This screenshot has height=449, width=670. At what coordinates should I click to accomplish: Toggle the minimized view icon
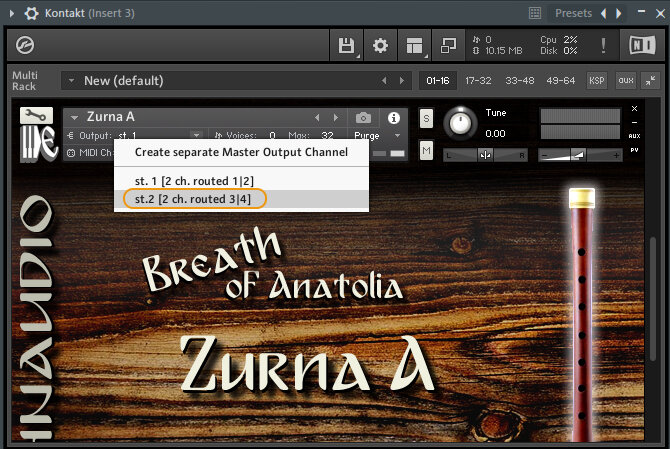coord(448,45)
